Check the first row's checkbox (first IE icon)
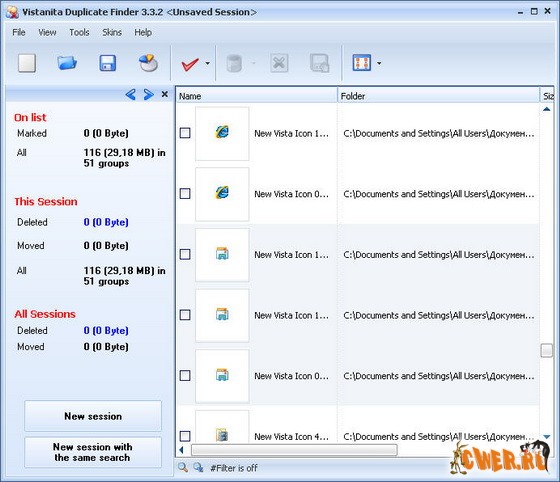This screenshot has height=482, width=560. 185,133
